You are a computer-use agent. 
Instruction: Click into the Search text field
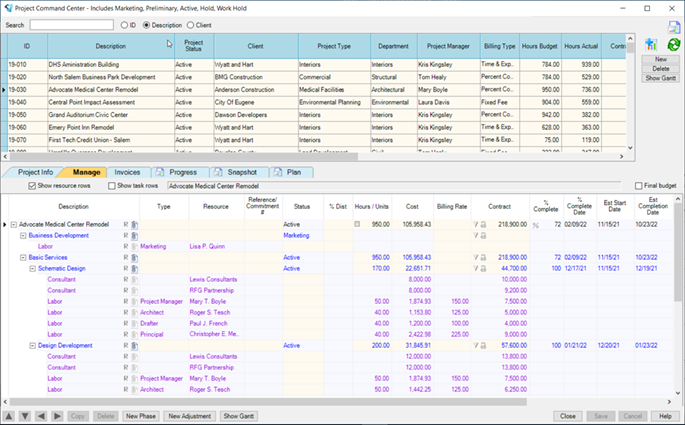click(71, 24)
